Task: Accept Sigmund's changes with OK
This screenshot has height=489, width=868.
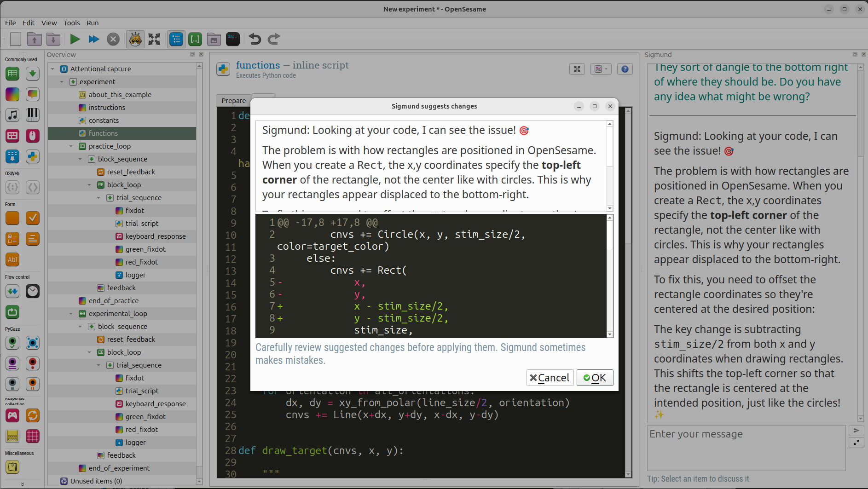Action: 595,378
